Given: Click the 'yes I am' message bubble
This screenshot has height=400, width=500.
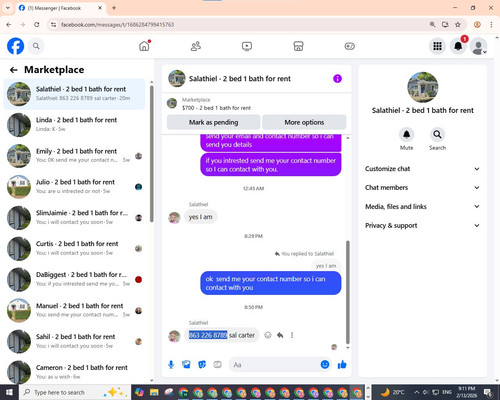Looking at the screenshot, I should 200,217.
